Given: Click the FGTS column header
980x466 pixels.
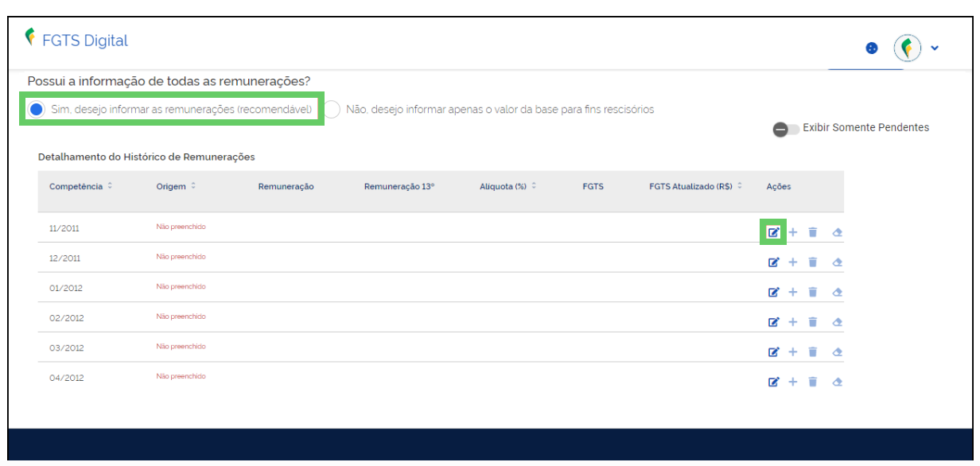Looking at the screenshot, I should (x=593, y=187).
